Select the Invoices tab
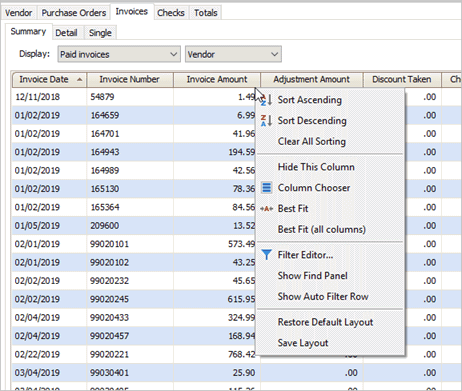Screen dimensions: 462x391 tap(132, 12)
